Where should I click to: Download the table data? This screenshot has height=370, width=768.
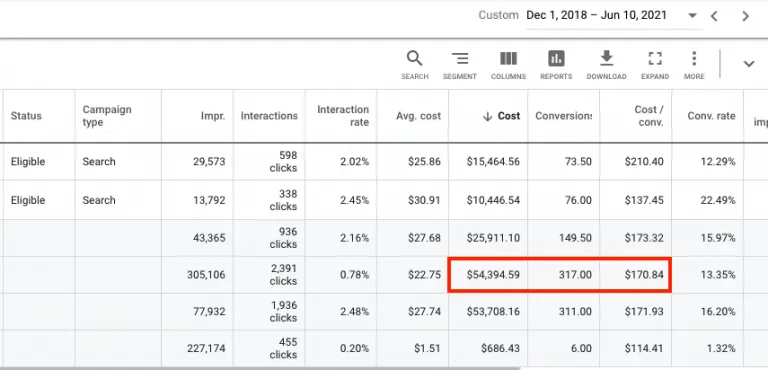tap(606, 65)
